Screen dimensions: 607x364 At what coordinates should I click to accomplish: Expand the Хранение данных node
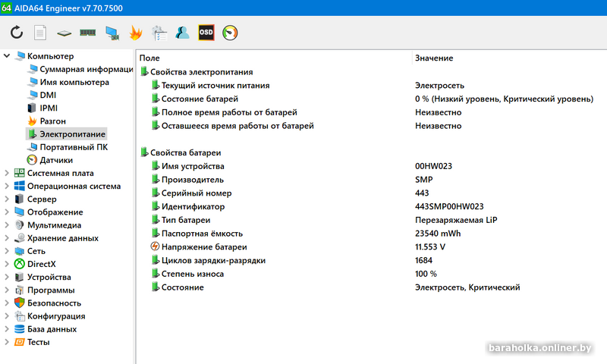[7, 238]
